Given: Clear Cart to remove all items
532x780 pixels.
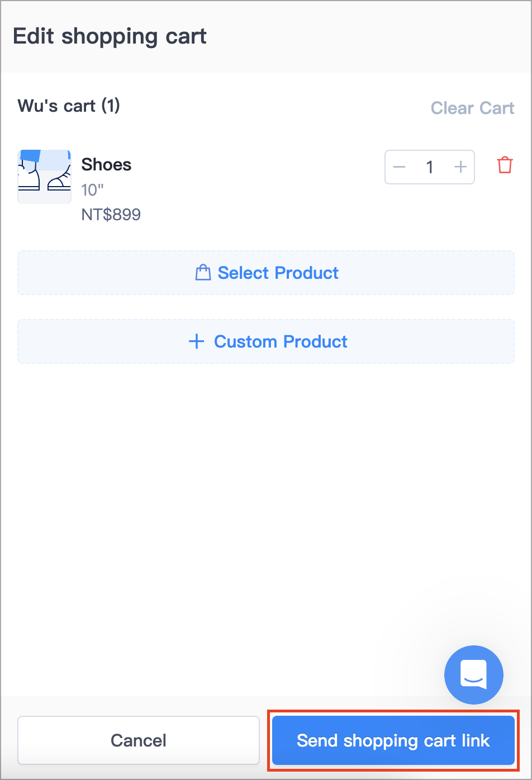Looking at the screenshot, I should (472, 108).
